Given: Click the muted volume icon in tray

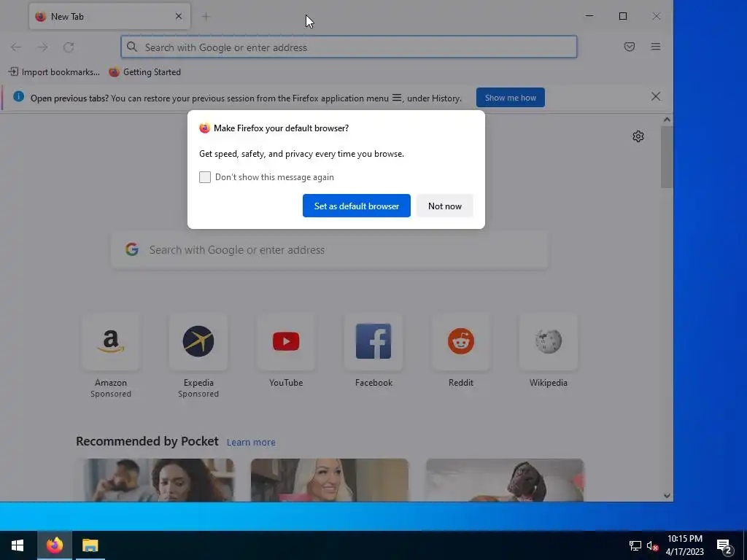Looking at the screenshot, I should pos(652,545).
